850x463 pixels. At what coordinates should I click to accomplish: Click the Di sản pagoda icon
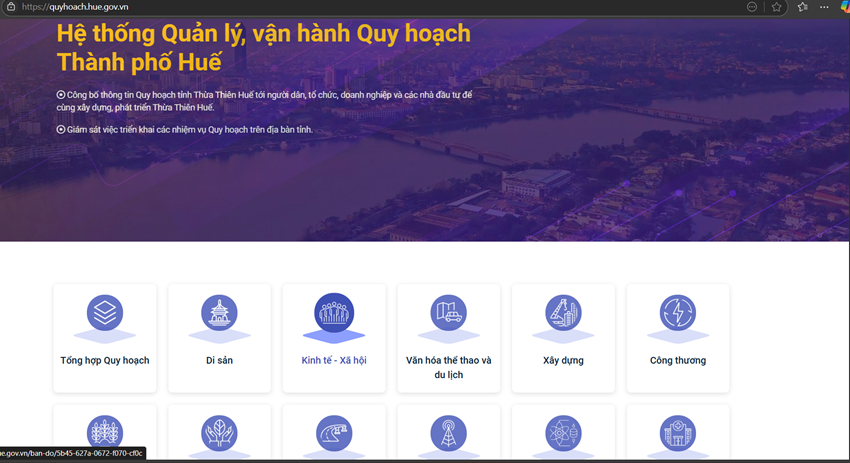219,313
